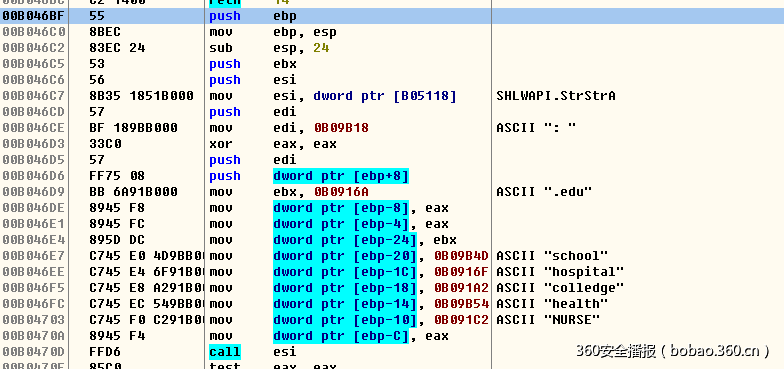Select instruction mov ebp, esp
Screen dimensions: 784x369
(273, 32)
